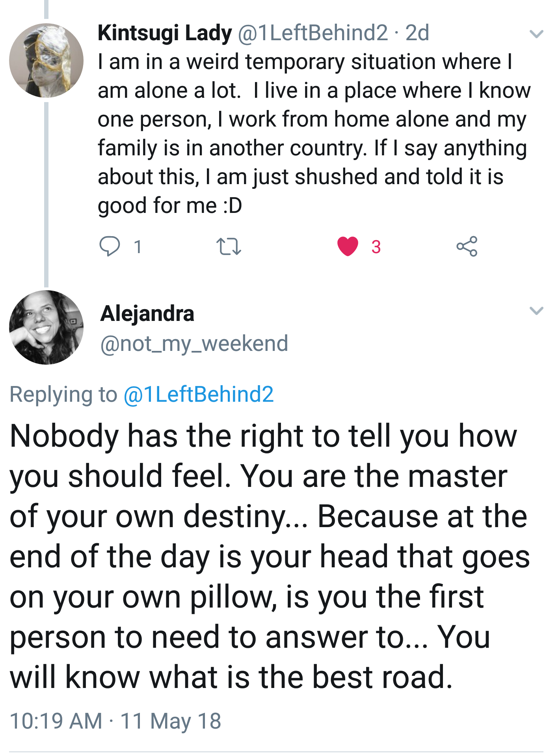The height and width of the screenshot is (755, 560).
Task: Select the "Nobody has the right" tweet text
Action: (268, 556)
